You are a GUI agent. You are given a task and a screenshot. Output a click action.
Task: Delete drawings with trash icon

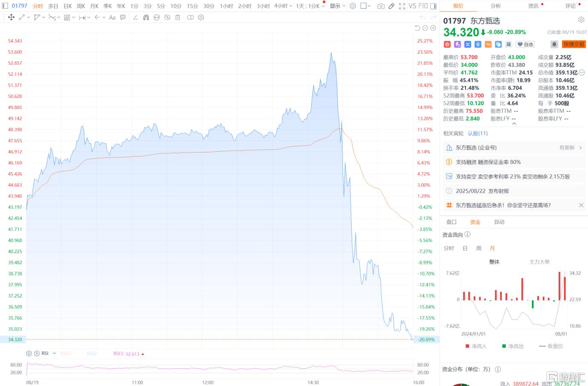178,17
